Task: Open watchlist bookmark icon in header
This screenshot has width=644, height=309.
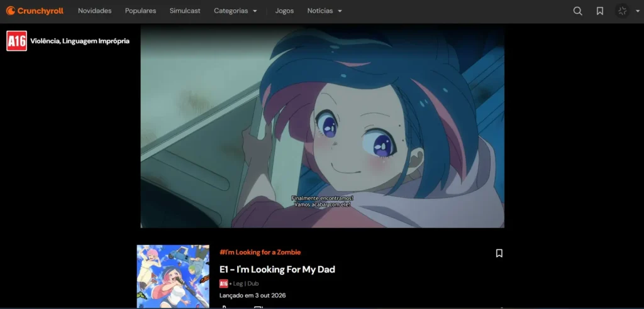Action: pos(599,11)
